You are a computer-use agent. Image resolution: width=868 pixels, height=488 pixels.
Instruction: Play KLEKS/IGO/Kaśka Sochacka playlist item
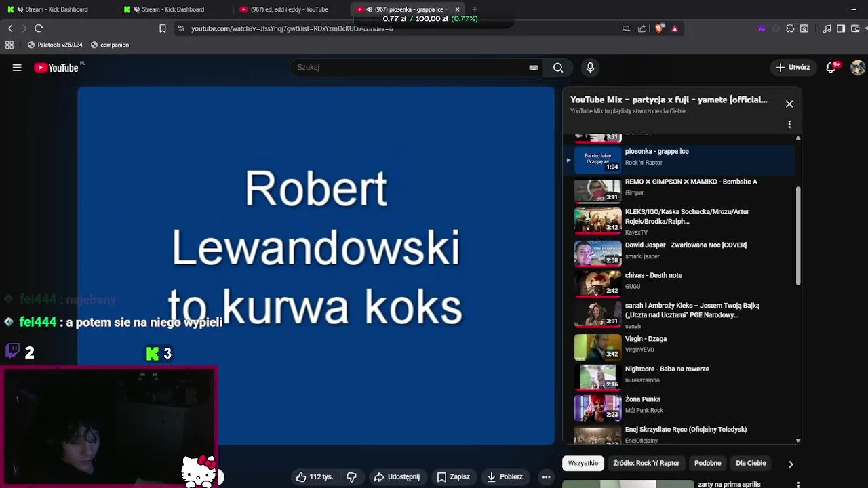678,222
